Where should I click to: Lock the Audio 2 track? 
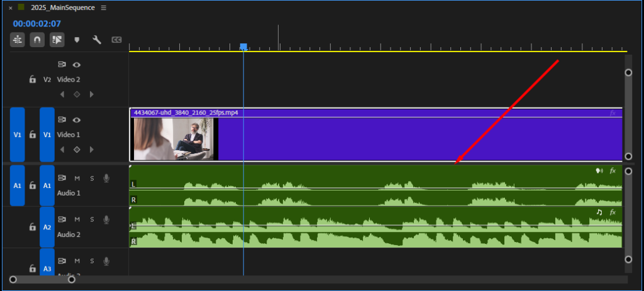[33, 227]
